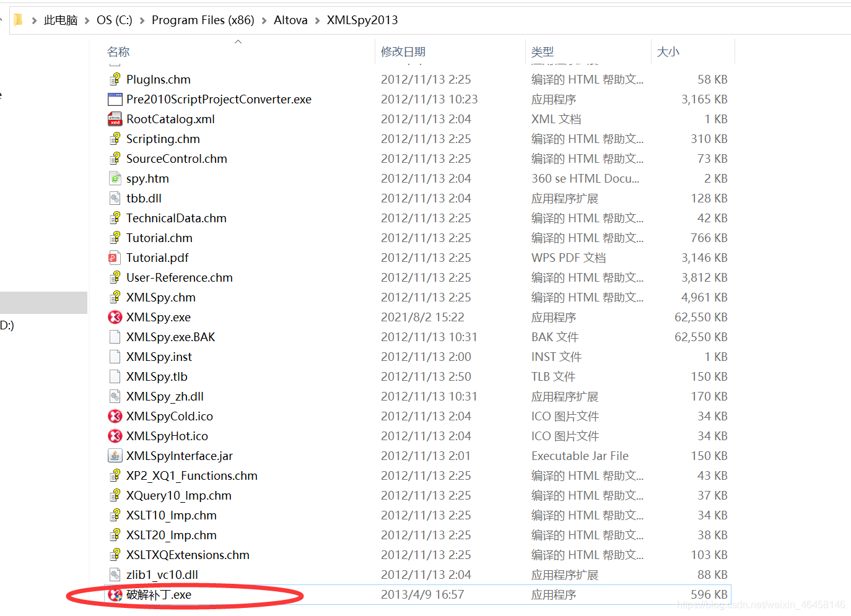Click the XMLSpy_zh.dll file icon
Image resolution: width=851 pixels, height=616 pixels.
click(x=115, y=396)
